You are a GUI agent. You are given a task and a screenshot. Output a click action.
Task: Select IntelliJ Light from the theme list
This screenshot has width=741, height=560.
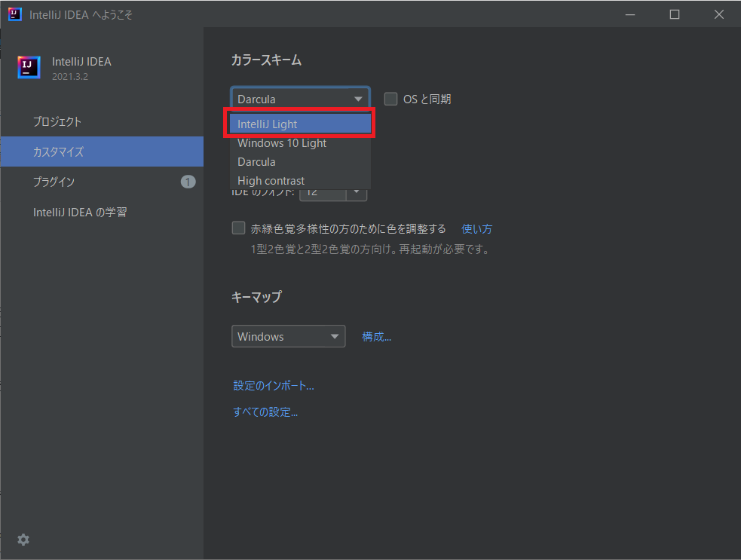300,124
